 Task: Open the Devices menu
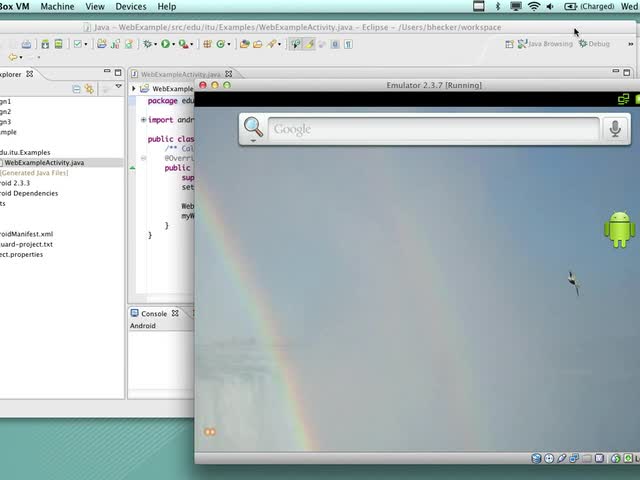coord(131,7)
